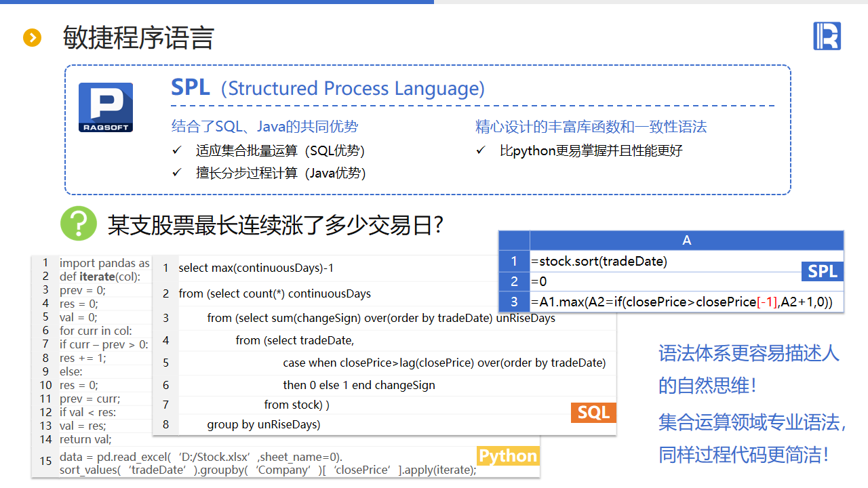Click the SQL line group by unRiseDays
The image size is (868, 488).
(264, 424)
